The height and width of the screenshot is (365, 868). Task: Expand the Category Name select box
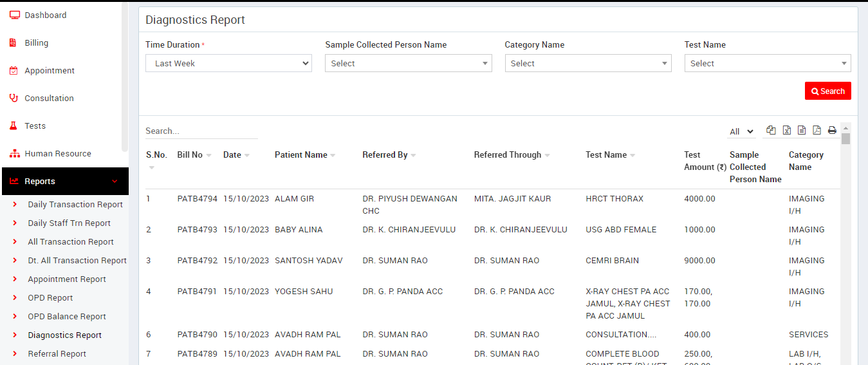coord(587,63)
